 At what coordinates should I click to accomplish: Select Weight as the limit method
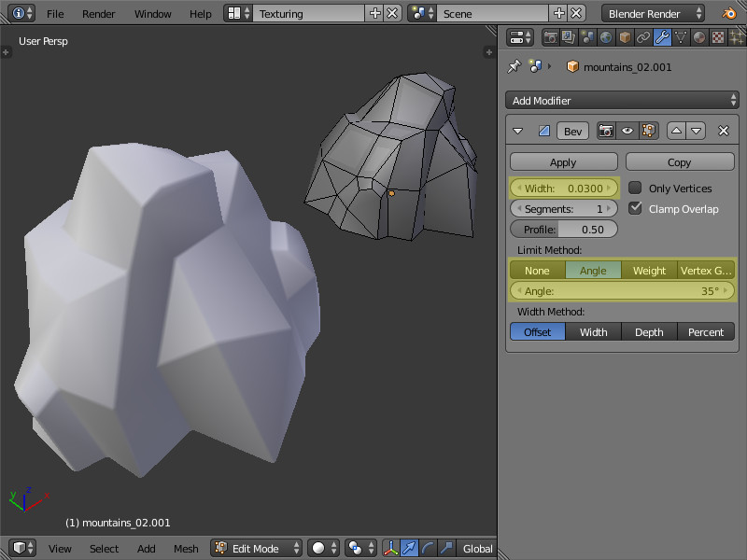[x=649, y=271]
